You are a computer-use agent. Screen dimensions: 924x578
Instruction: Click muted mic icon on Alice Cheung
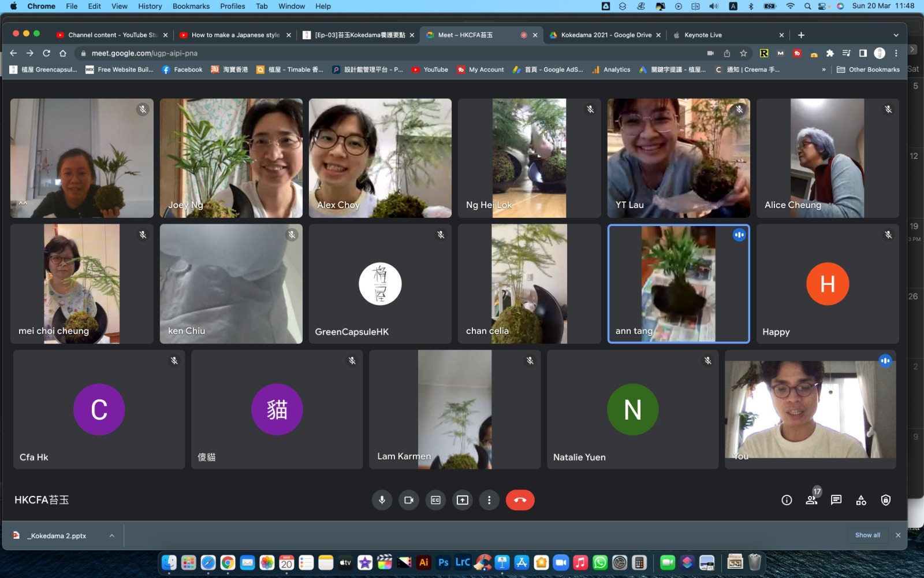pyautogui.click(x=888, y=109)
